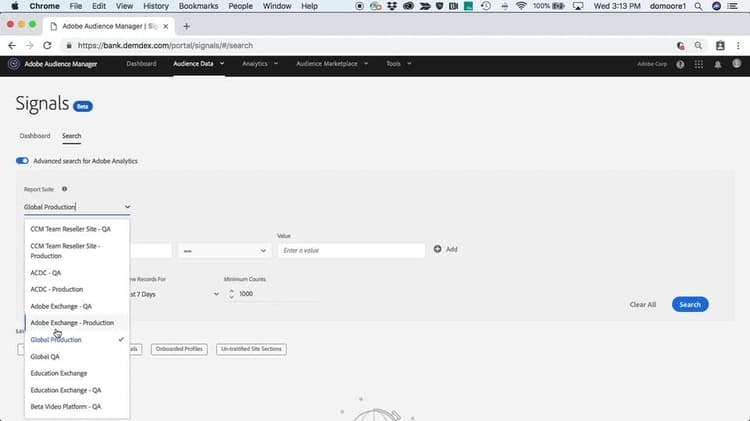Collapse the Report Suite dropdown chevron
Screen dimensions: 750x421
127,207
